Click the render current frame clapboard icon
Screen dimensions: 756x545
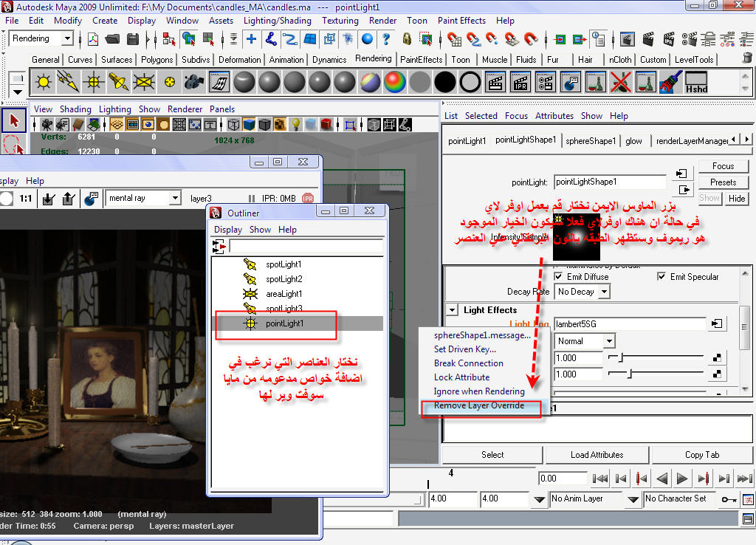click(x=495, y=81)
